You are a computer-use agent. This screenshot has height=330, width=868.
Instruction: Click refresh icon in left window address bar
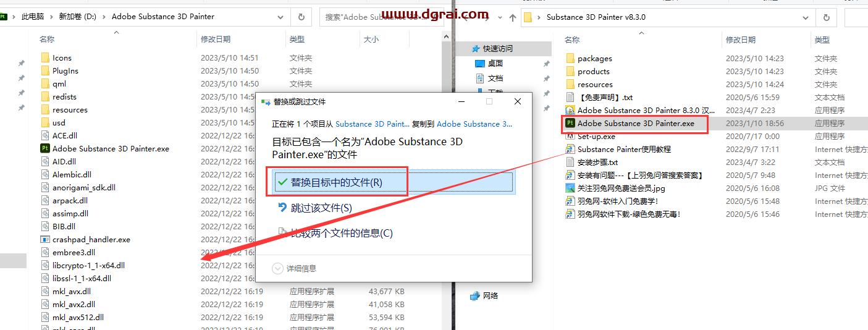tap(301, 17)
